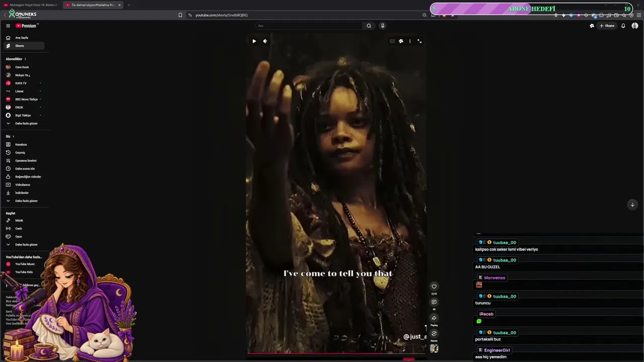The width and height of the screenshot is (644, 362).
Task: Toggle captions on the Shorts player
Action: (x=392, y=41)
